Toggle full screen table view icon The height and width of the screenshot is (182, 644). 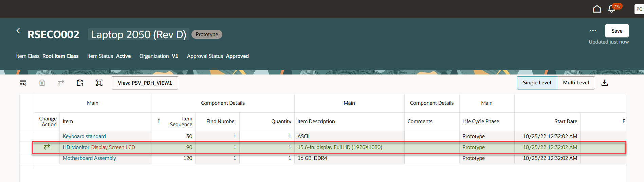pyautogui.click(x=99, y=83)
